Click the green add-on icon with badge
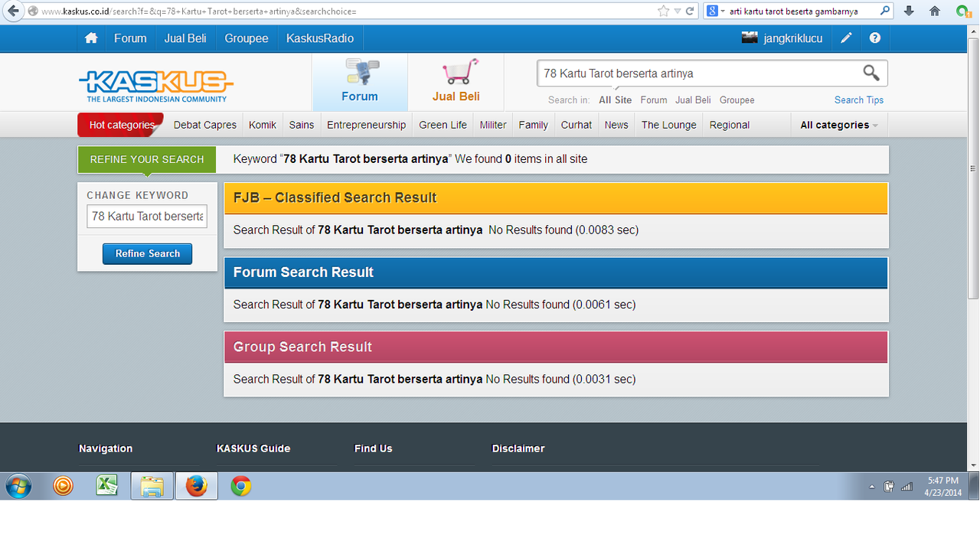 962,11
